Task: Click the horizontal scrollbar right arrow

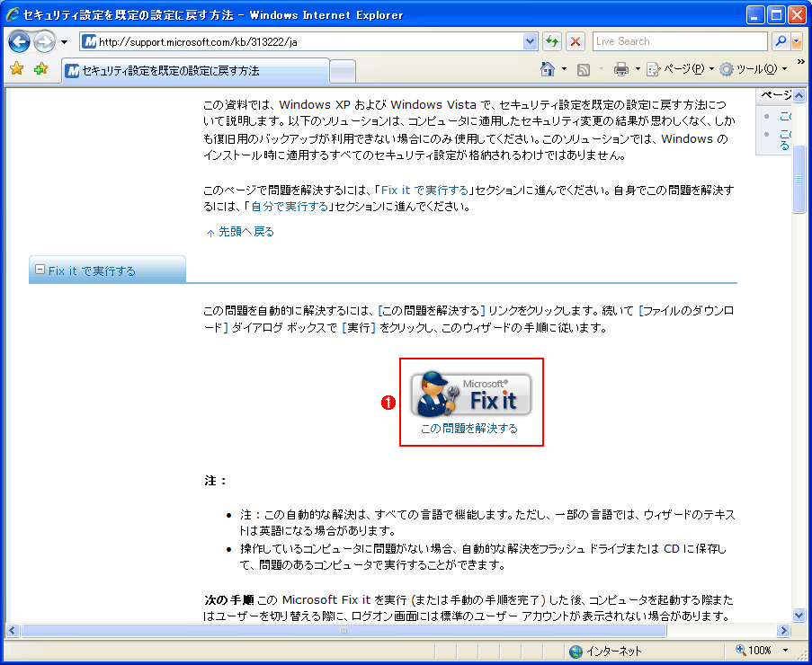Action: click(x=783, y=630)
